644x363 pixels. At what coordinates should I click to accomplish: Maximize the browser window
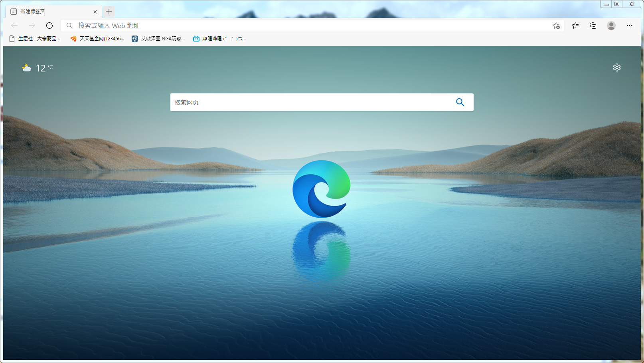617,4
